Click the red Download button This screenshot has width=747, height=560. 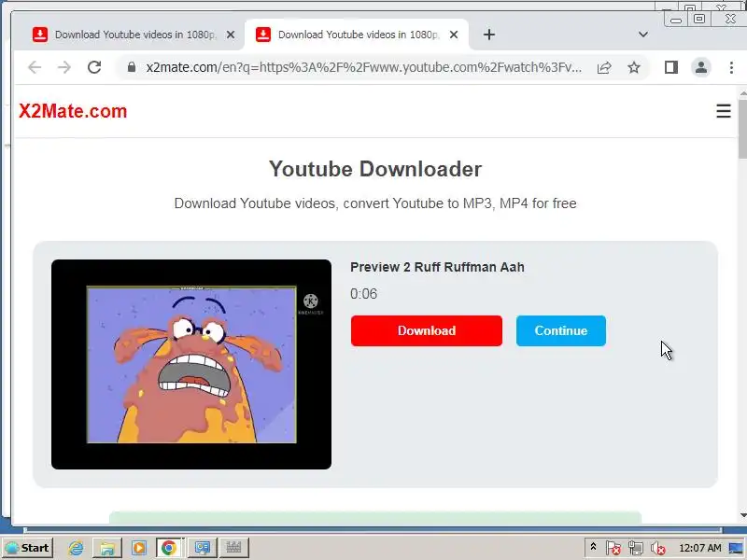point(427,331)
